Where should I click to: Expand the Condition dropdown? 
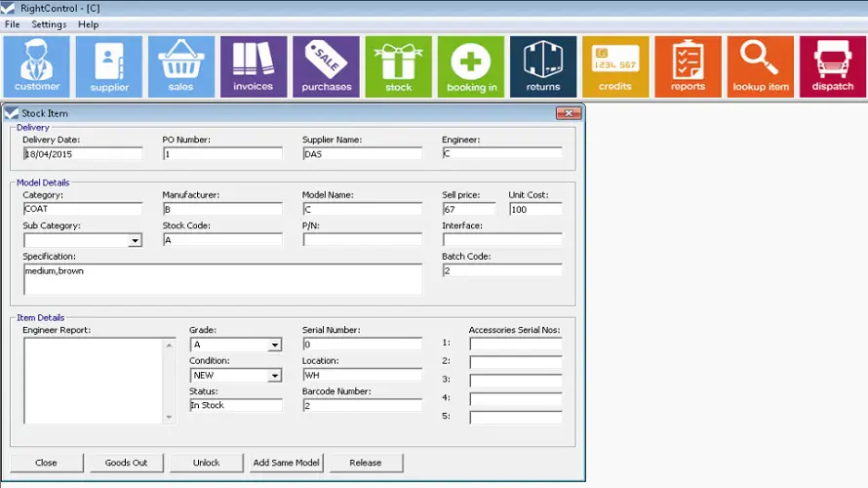pos(275,376)
